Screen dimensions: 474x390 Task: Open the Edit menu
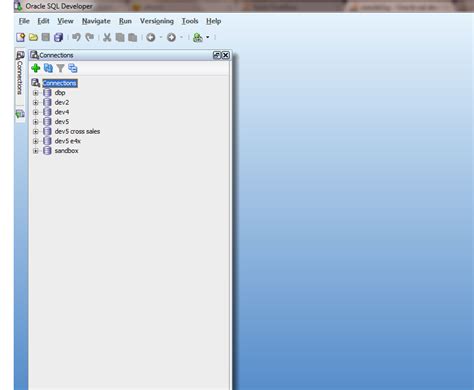(x=43, y=21)
